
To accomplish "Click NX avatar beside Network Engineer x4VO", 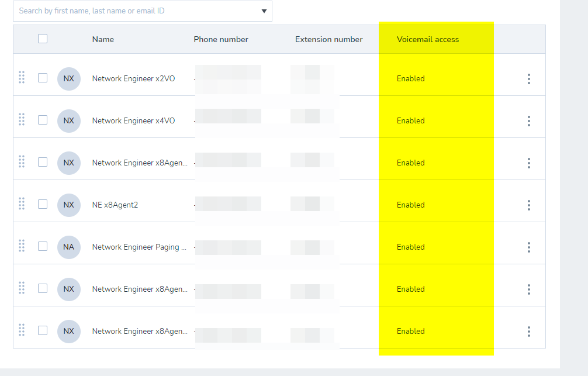I will pyautogui.click(x=69, y=121).
